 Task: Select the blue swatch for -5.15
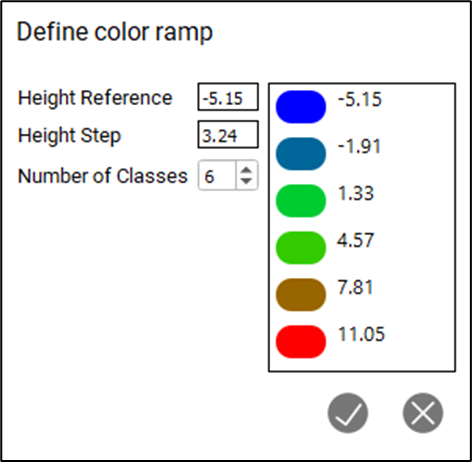click(301, 107)
